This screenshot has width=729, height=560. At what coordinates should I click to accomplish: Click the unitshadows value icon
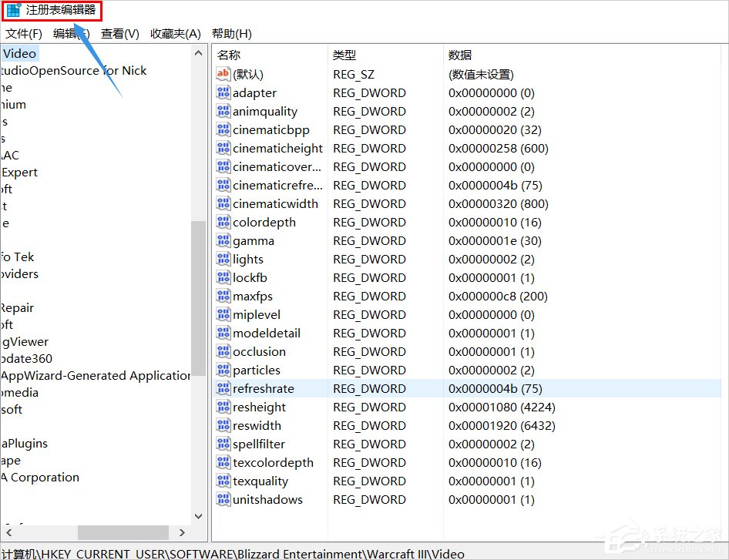coord(222,499)
